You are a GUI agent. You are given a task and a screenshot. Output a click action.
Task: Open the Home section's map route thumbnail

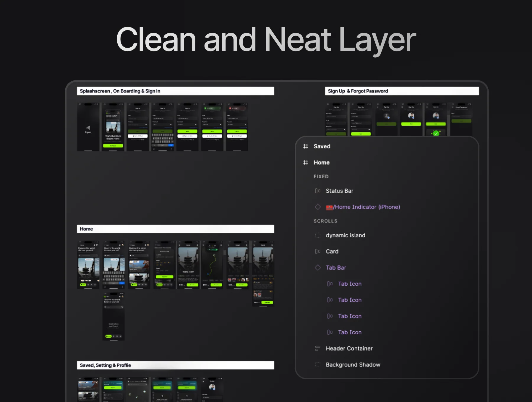tap(212, 265)
